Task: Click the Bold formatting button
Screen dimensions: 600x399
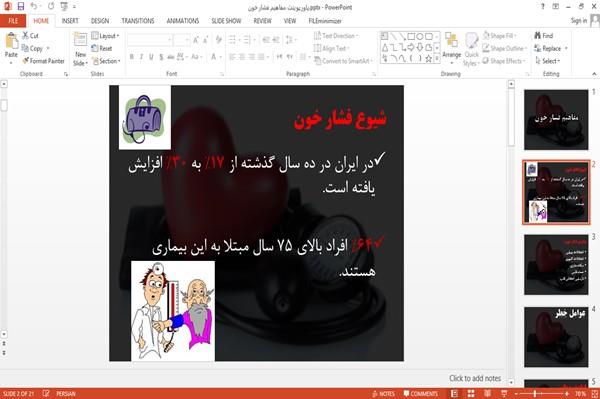Action: [x=132, y=57]
